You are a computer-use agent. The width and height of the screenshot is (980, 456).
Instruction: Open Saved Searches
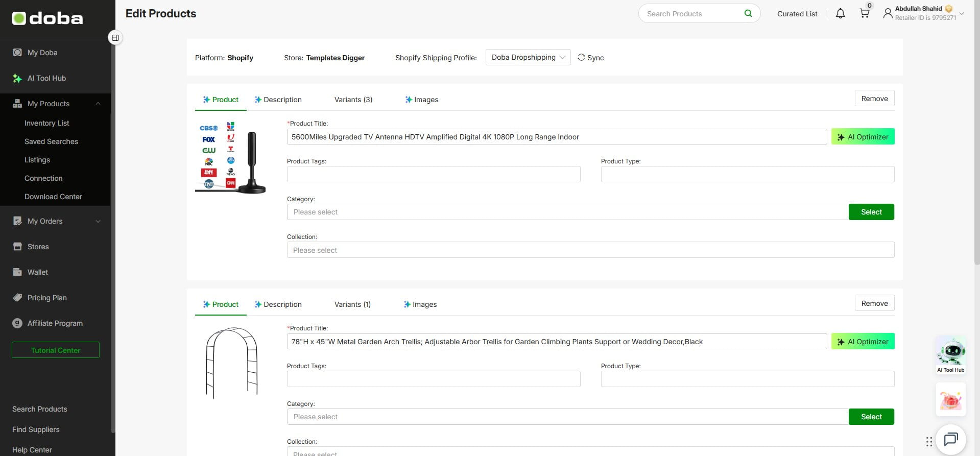51,141
